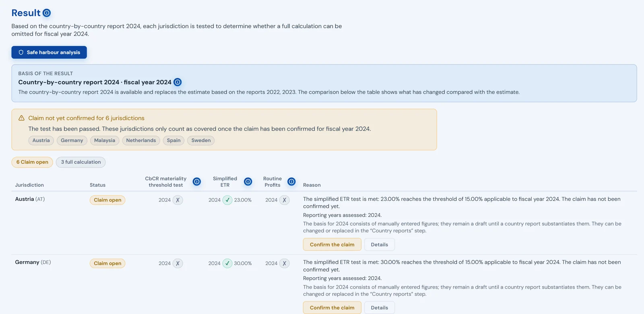Click Germany's Simplified ETR passed checkmark icon
The width and height of the screenshot is (644, 314).
227,263
